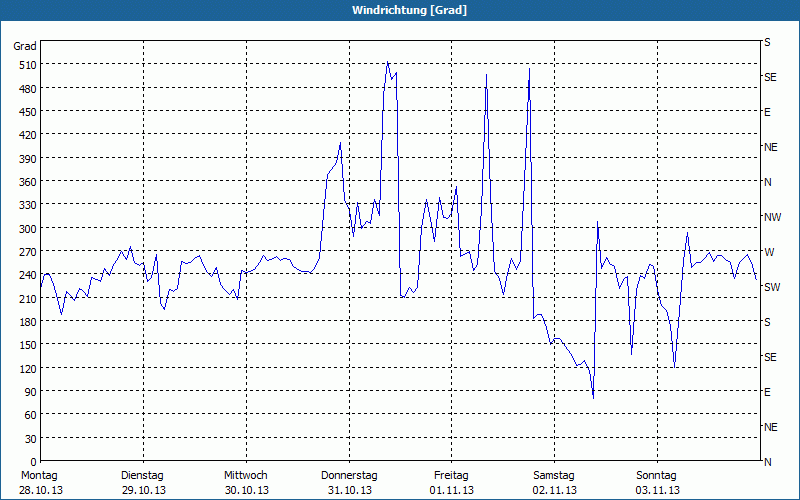Select the Dienstag day label
The height and width of the screenshot is (500, 800).
142,476
